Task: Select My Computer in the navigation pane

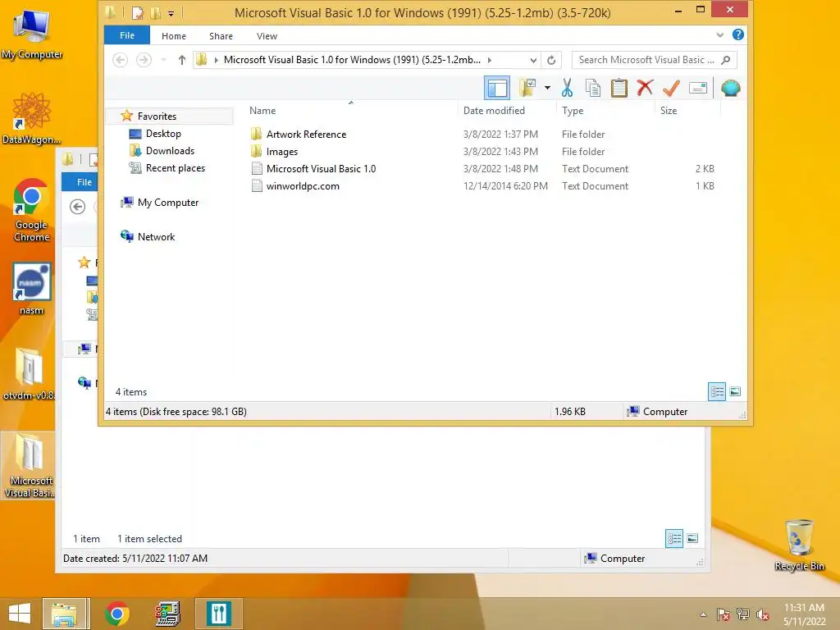Action: point(167,203)
